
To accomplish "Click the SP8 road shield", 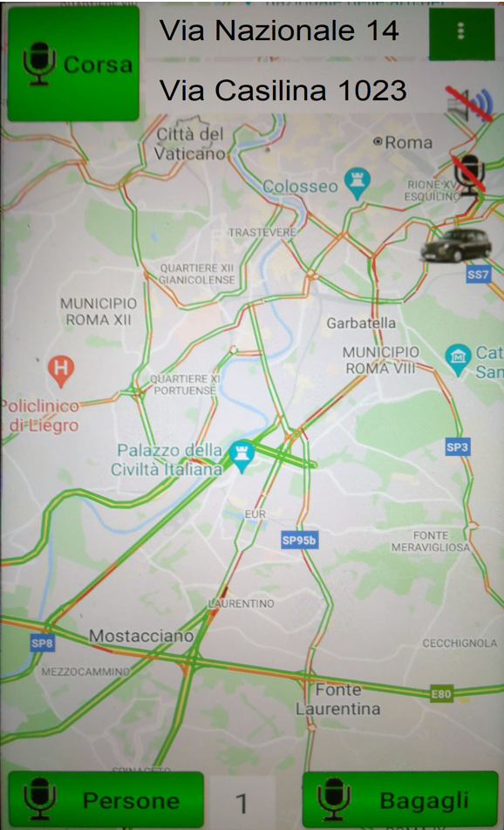I will [43, 643].
